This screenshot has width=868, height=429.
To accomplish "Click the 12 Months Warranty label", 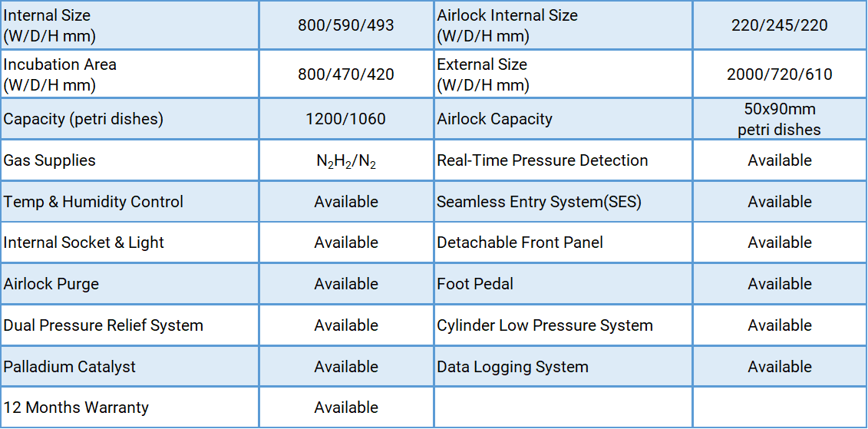I will (x=76, y=408).
